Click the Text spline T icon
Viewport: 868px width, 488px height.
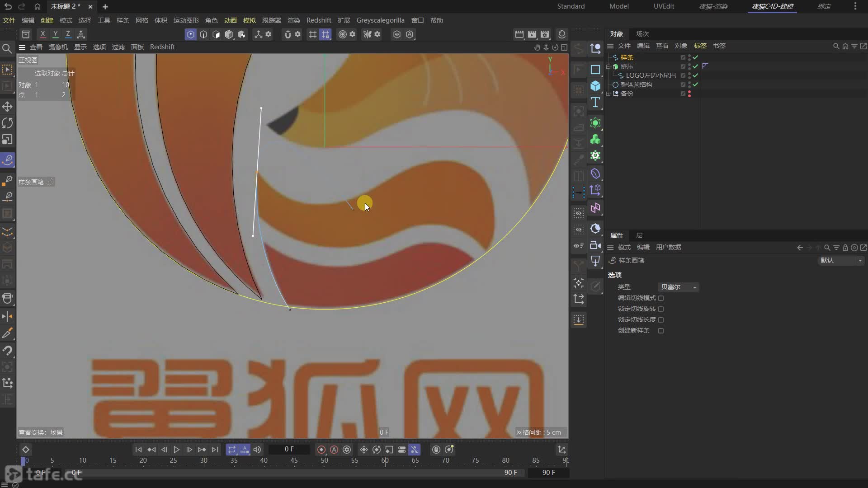(595, 102)
